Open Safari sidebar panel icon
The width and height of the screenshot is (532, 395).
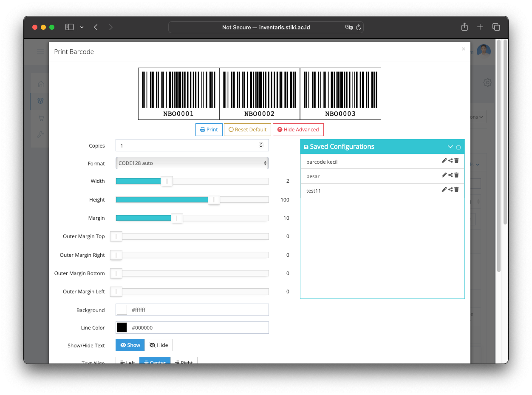tap(69, 27)
